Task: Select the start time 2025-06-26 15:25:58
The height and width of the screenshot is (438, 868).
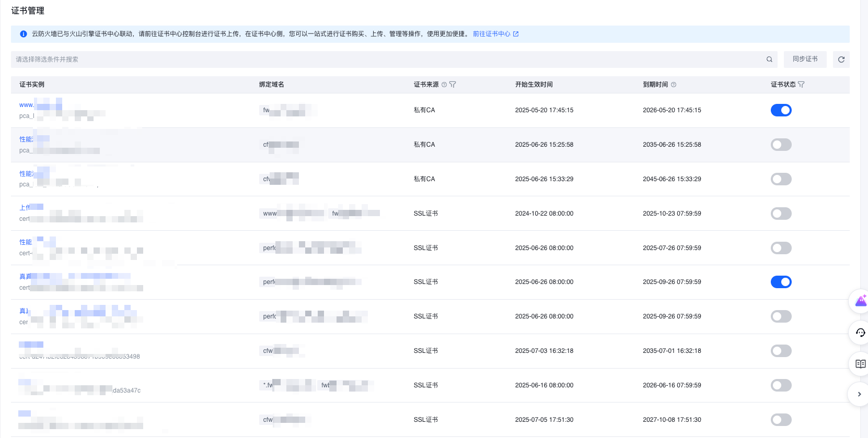Action: coord(544,145)
